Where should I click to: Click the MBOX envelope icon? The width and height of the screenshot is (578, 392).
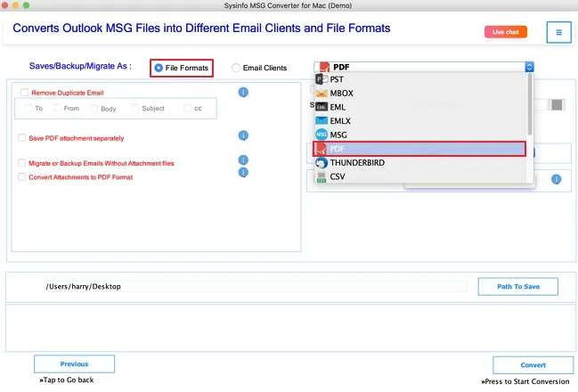322,94
